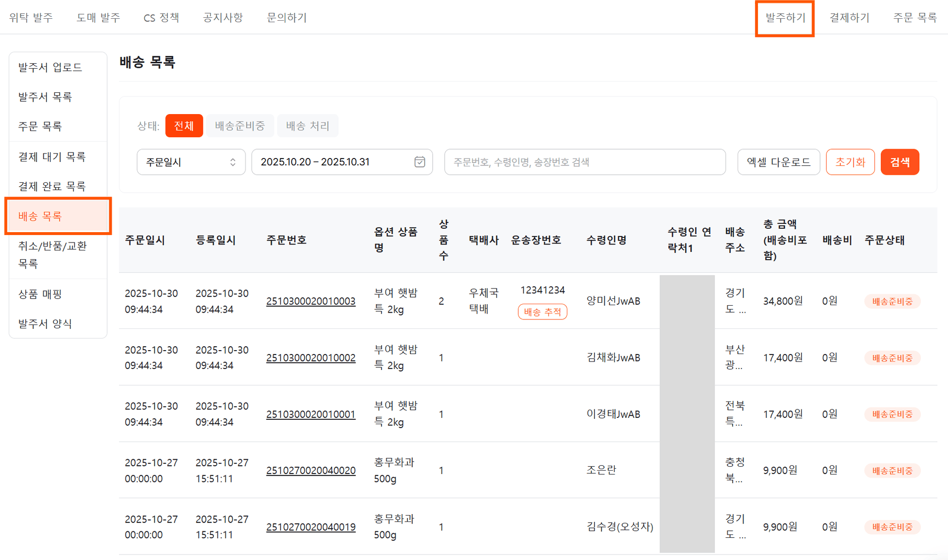Download Excel via 엑셀 다운로드 button
This screenshot has width=948, height=560.
tap(779, 161)
